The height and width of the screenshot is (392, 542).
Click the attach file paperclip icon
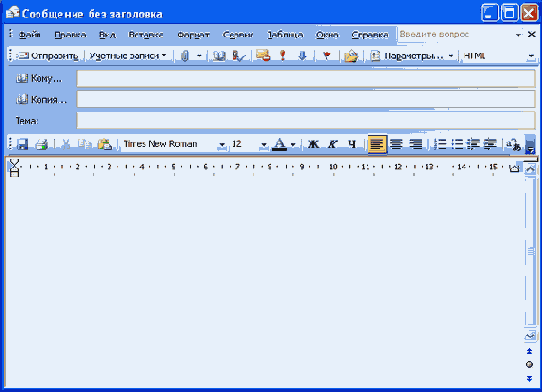pyautogui.click(x=185, y=56)
